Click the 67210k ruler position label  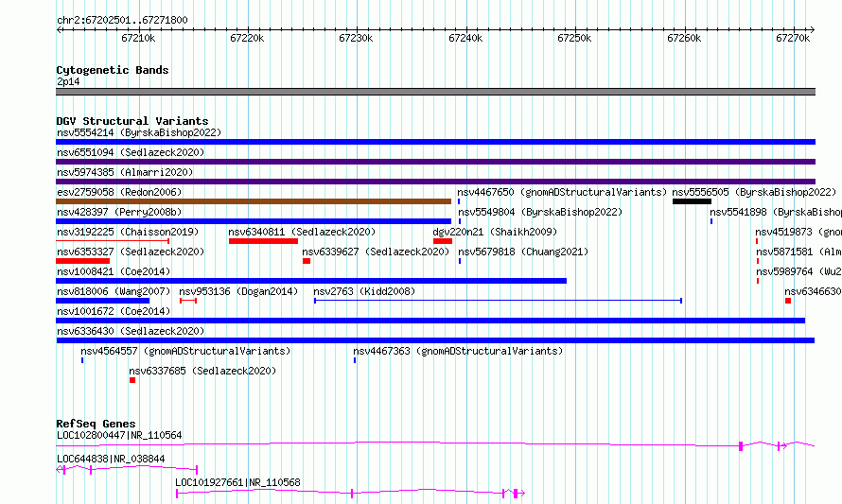138,38
